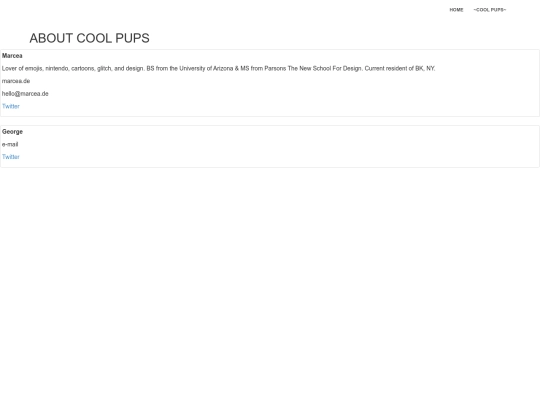
Task: Click the word 'cartoons' in the bio
Action: (x=83, y=69)
